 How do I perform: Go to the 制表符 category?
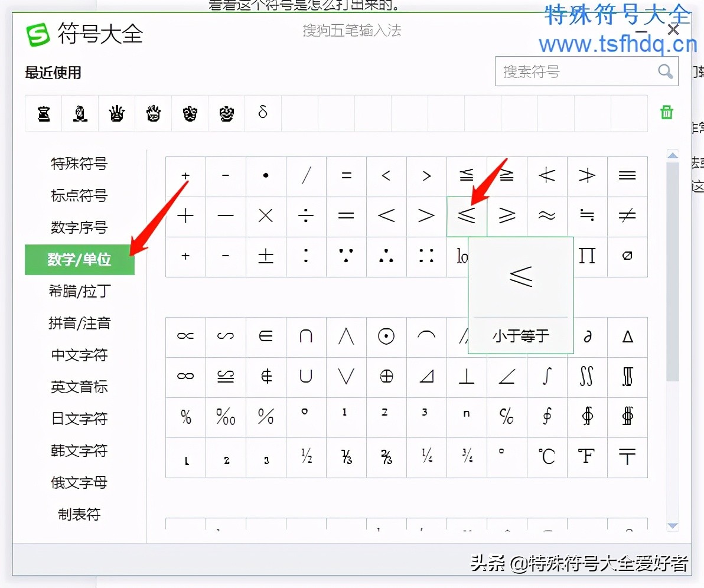point(80,514)
